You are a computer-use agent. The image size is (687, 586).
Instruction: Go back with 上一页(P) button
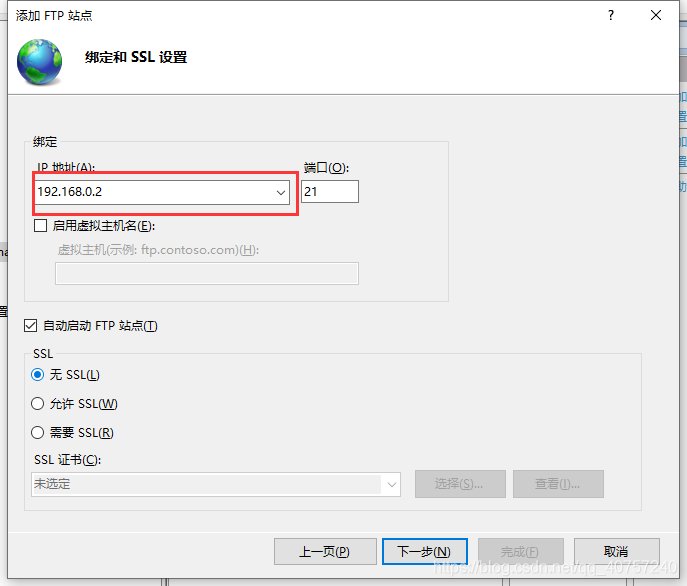325,551
